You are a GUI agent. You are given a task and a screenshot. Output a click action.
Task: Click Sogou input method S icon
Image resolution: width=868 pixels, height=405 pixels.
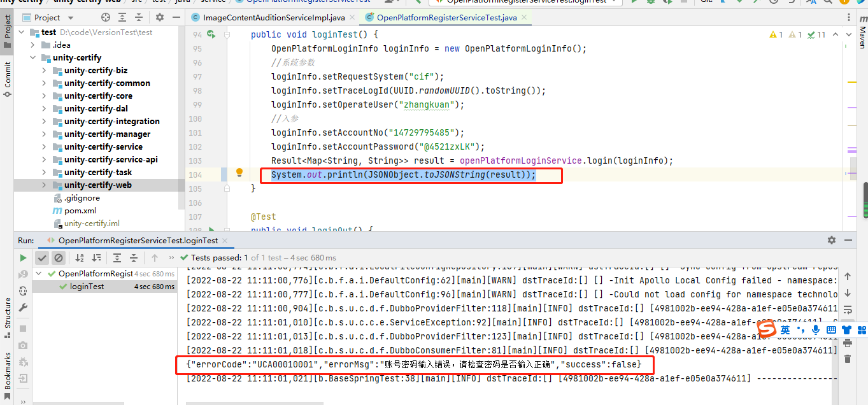(768, 330)
